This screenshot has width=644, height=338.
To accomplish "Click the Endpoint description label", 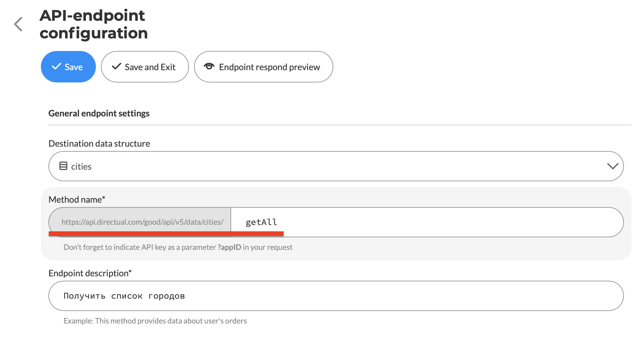I will tap(90, 273).
